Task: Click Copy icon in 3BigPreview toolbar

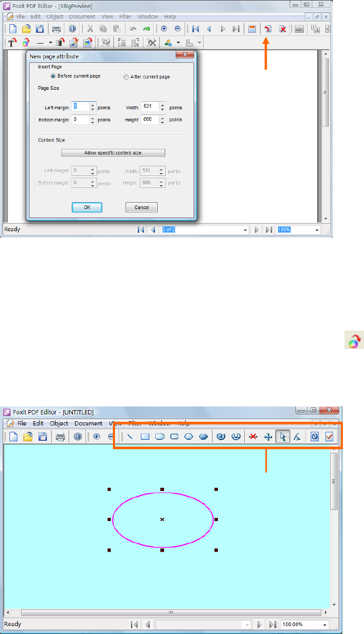Action: tap(103, 29)
